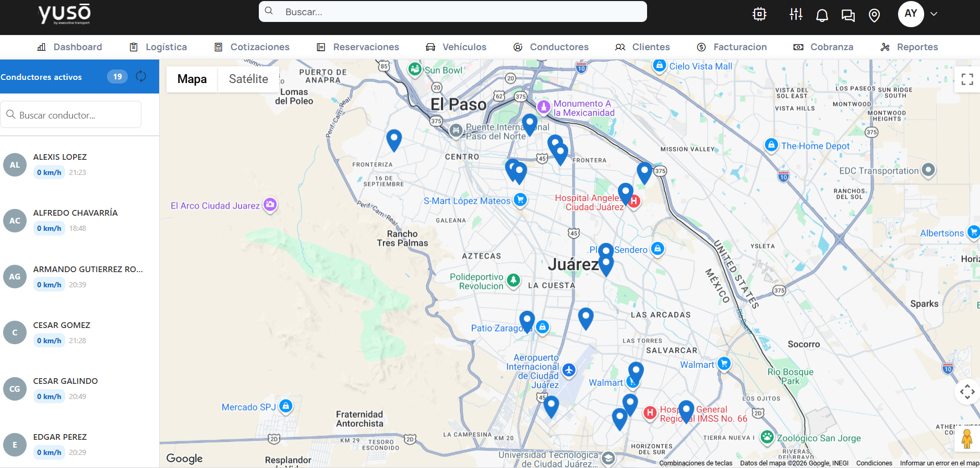Open the Dashboard menu

coord(70,47)
